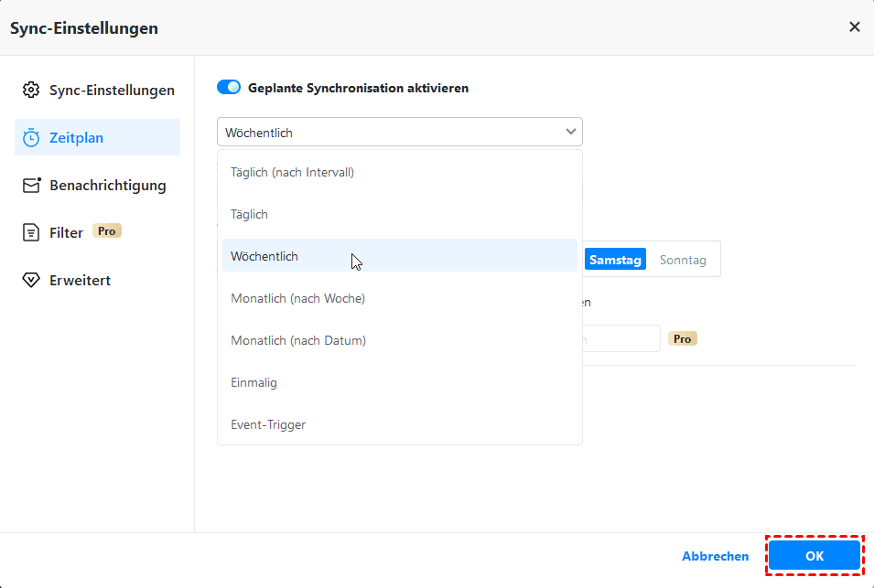Toggle the Sonntag weekday button

(683, 260)
